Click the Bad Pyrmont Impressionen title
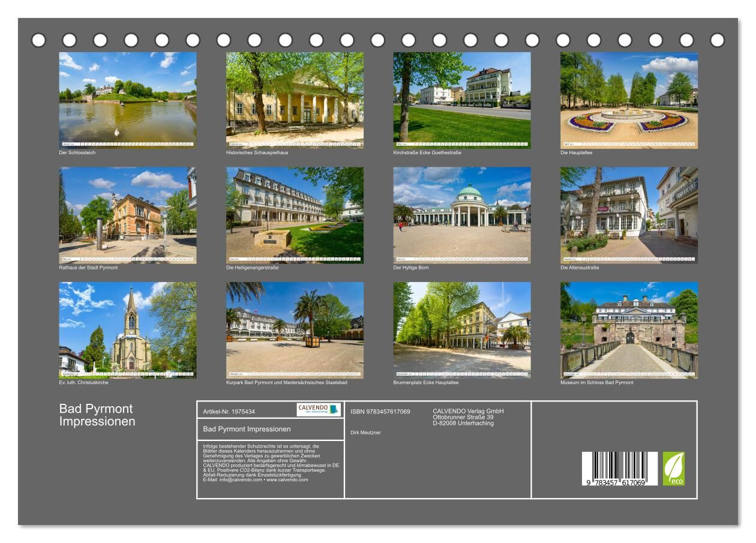The width and height of the screenshot is (756, 543). tap(97, 415)
